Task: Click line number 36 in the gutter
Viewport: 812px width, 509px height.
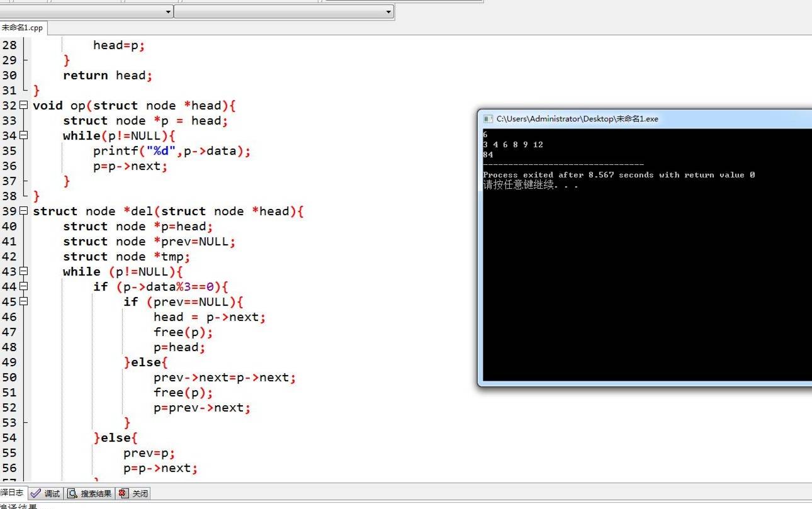Action: (x=9, y=165)
